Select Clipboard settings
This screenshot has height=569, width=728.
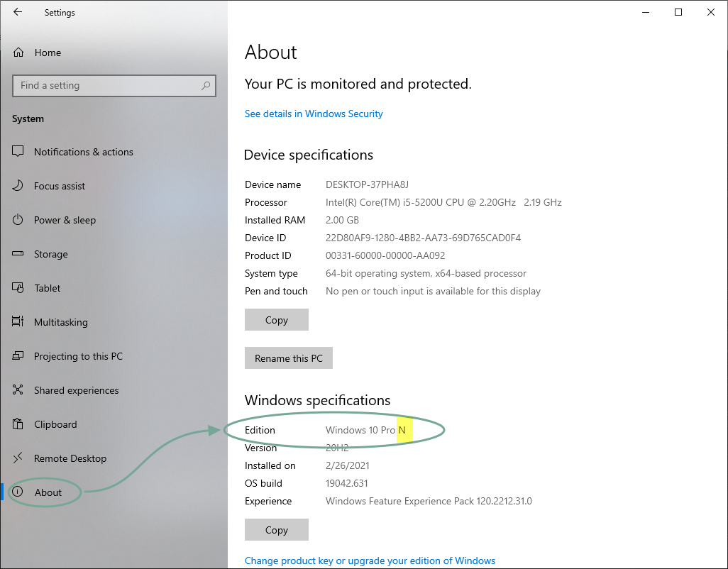114,424
